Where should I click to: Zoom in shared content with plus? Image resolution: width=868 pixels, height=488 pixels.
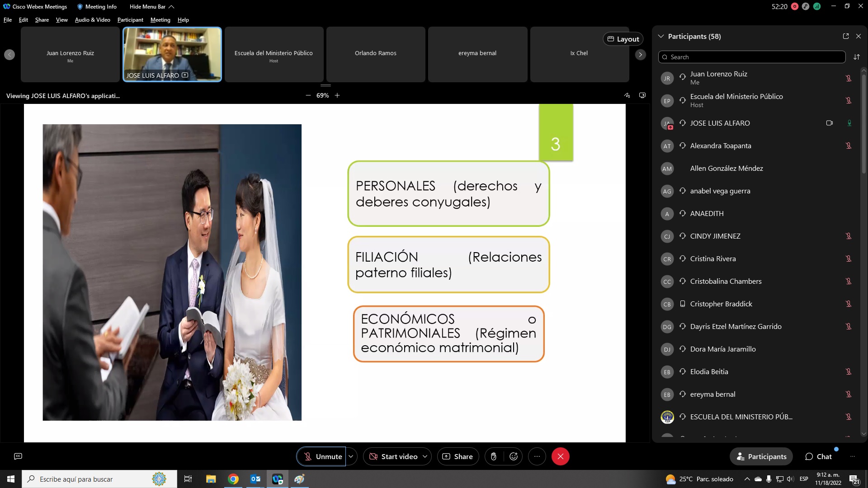(x=337, y=95)
